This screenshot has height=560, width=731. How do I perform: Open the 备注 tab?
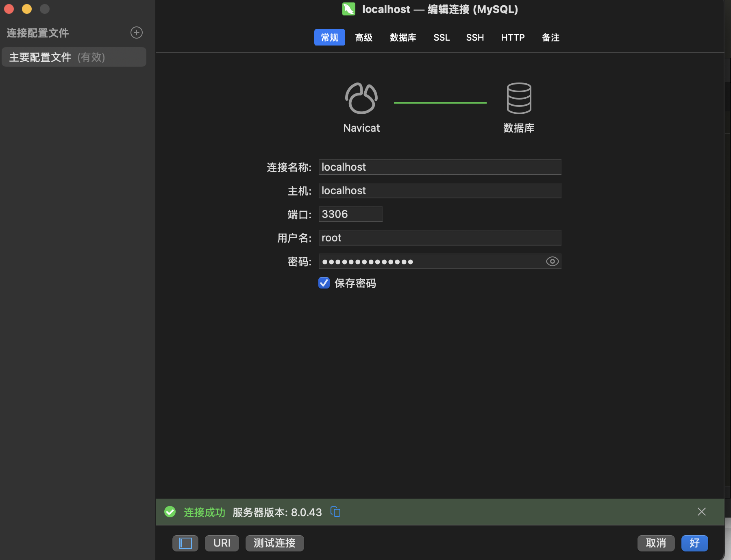(x=551, y=37)
